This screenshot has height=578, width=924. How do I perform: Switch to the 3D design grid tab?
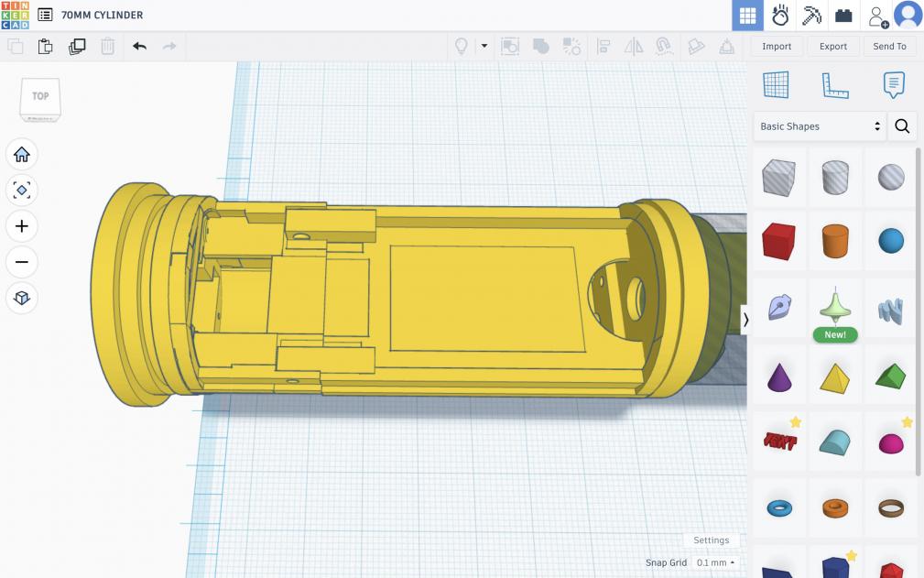pyautogui.click(x=747, y=16)
